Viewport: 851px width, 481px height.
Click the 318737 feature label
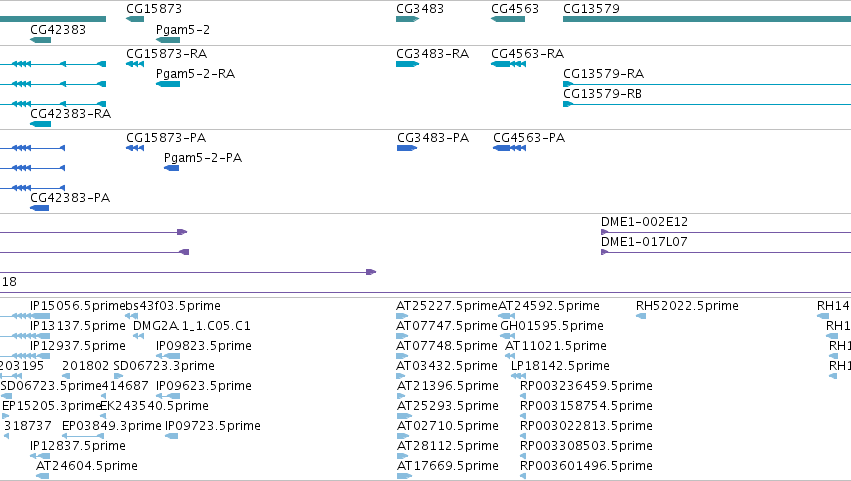pos(28,426)
